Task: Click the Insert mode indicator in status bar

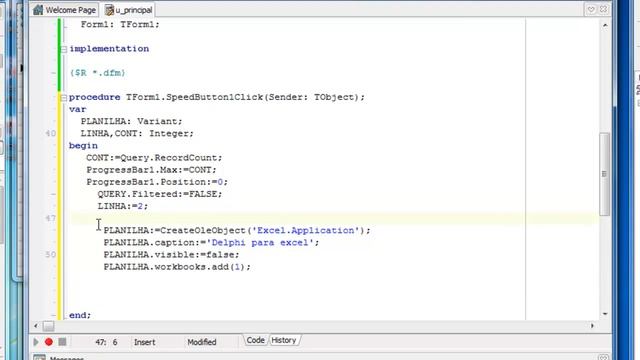Action: pyautogui.click(x=144, y=342)
